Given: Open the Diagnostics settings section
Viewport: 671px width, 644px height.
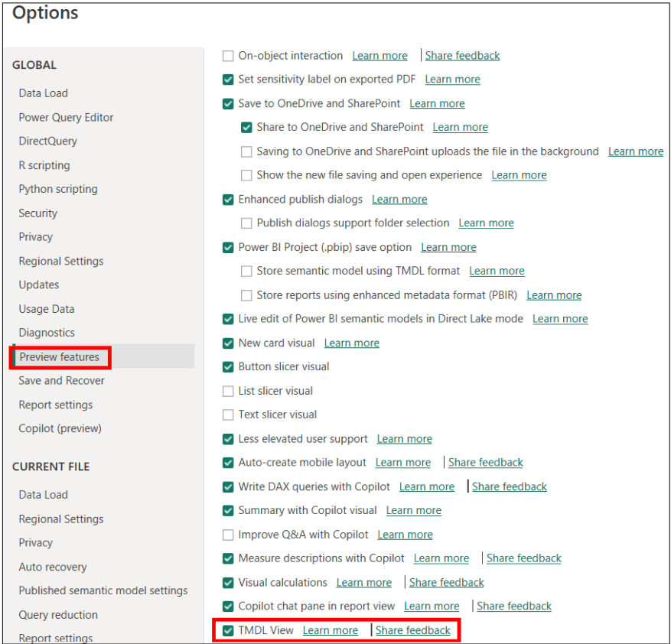Looking at the screenshot, I should coord(47,333).
